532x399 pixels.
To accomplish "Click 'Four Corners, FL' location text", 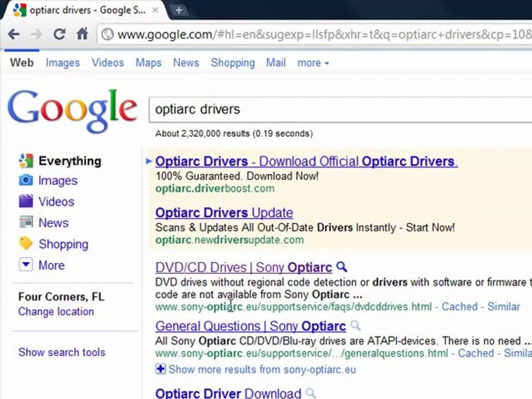I will [x=62, y=296].
